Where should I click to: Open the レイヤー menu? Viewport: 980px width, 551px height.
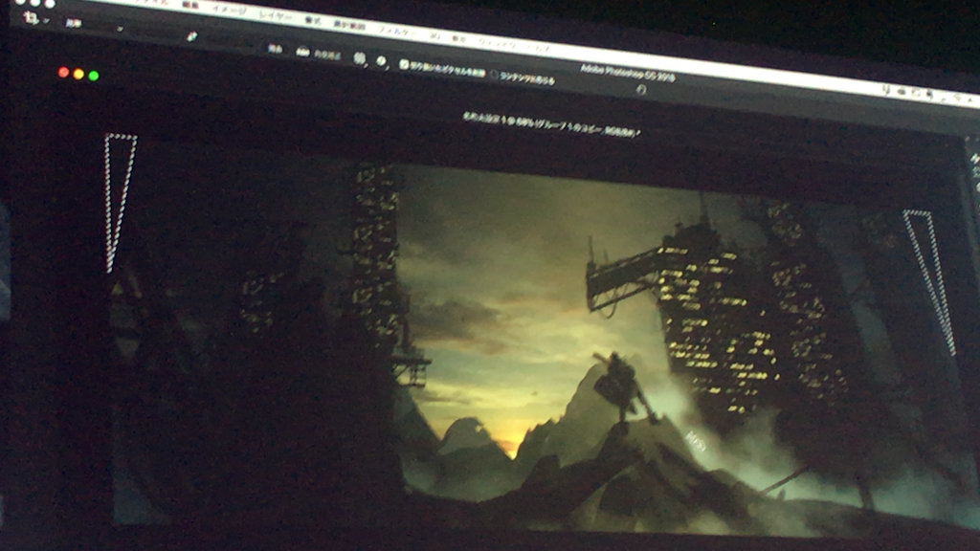[x=276, y=15]
